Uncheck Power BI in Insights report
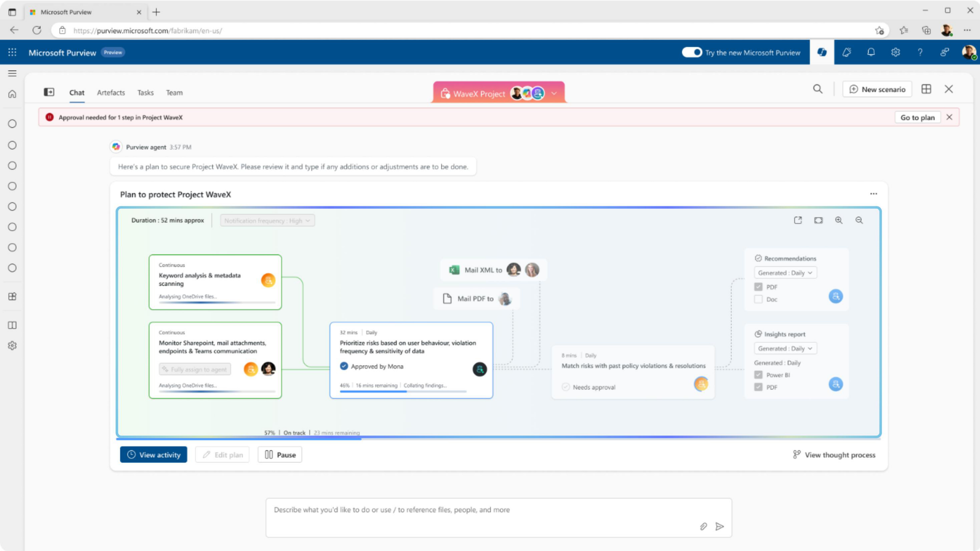This screenshot has width=980, height=551. coord(758,375)
